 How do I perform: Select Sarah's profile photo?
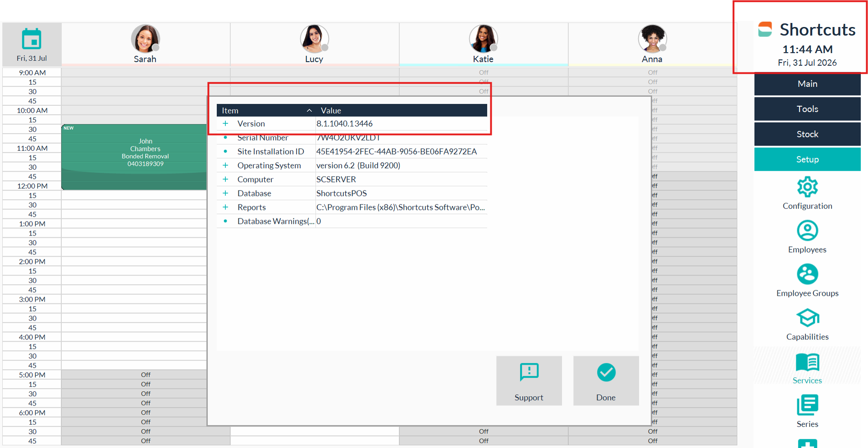(145, 39)
